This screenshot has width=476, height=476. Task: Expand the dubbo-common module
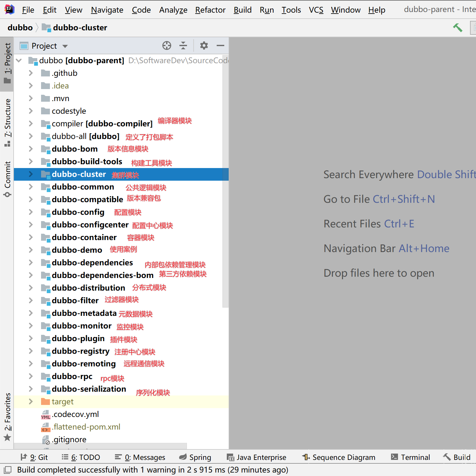(31, 187)
